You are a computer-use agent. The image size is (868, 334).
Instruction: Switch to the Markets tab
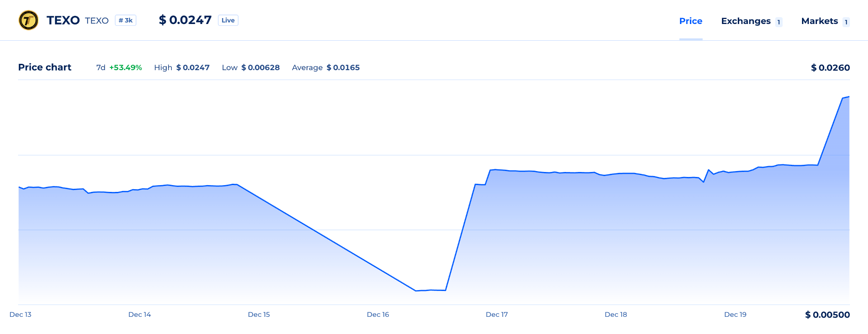coord(820,21)
